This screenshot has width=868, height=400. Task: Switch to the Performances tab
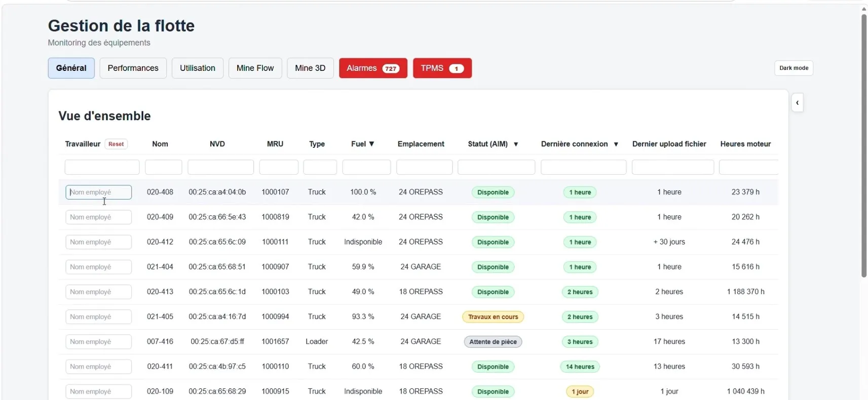tap(133, 68)
